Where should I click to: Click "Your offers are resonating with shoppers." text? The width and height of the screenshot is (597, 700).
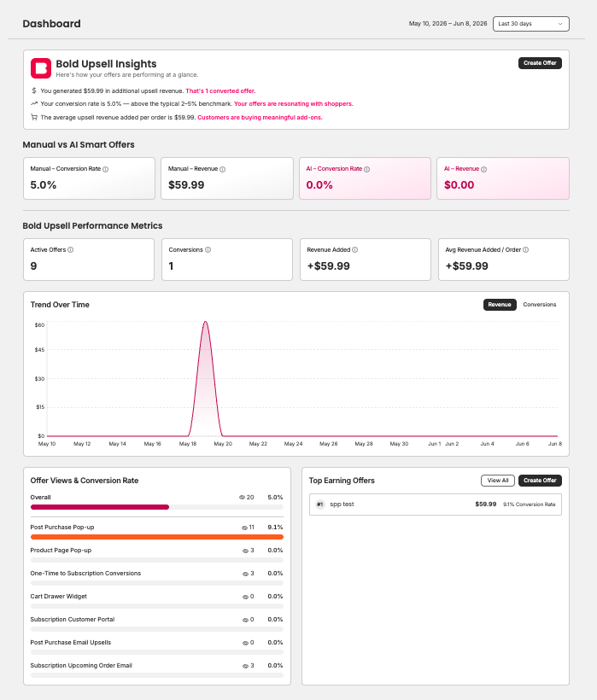pos(293,103)
